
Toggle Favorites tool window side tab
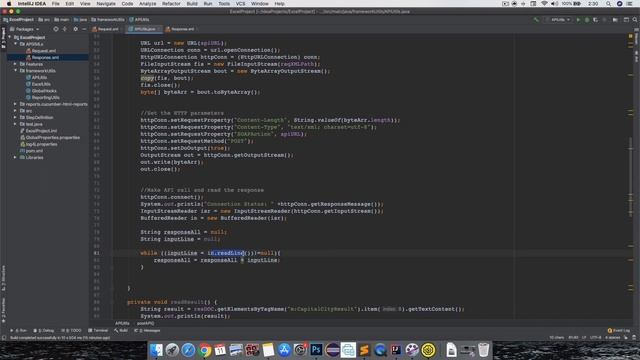pos(4,311)
